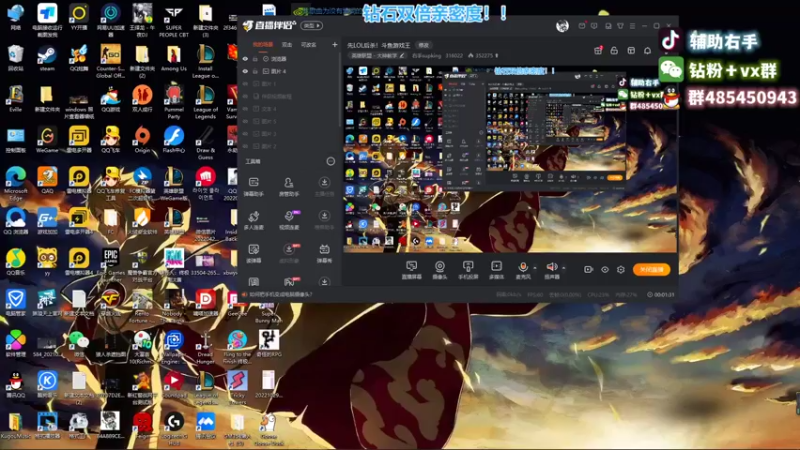Expand the speaker options arrow
800x450 pixels.
(x=564, y=267)
